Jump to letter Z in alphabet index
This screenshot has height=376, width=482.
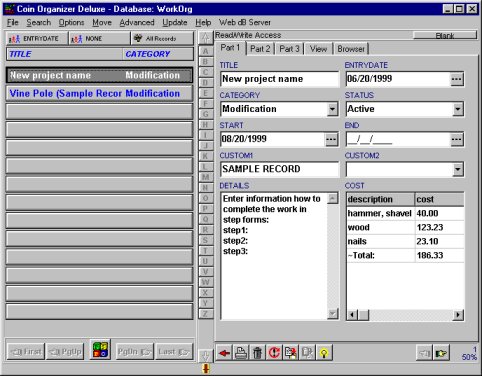tap(206, 314)
